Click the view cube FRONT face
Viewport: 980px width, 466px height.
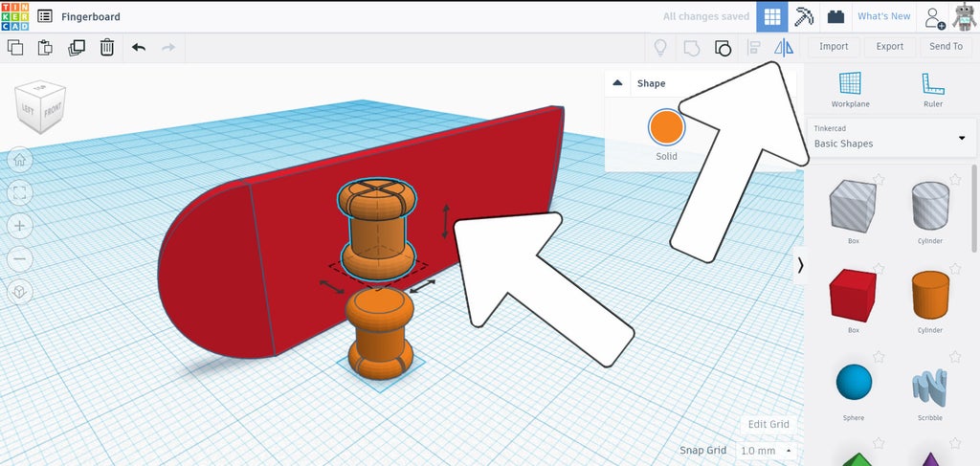click(x=54, y=110)
